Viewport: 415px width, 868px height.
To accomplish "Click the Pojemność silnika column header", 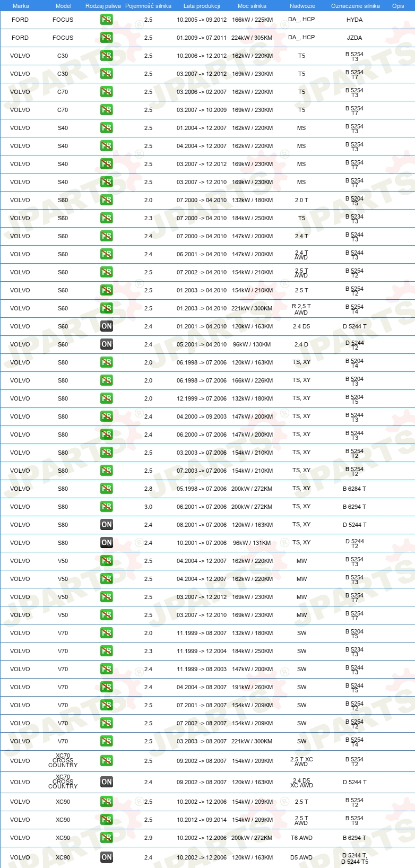I will (x=148, y=6).
